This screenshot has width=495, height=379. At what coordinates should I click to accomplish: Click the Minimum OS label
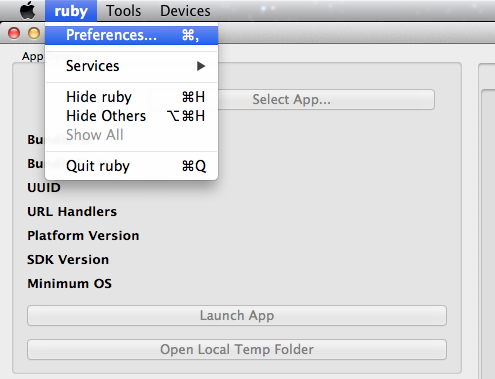(x=69, y=284)
